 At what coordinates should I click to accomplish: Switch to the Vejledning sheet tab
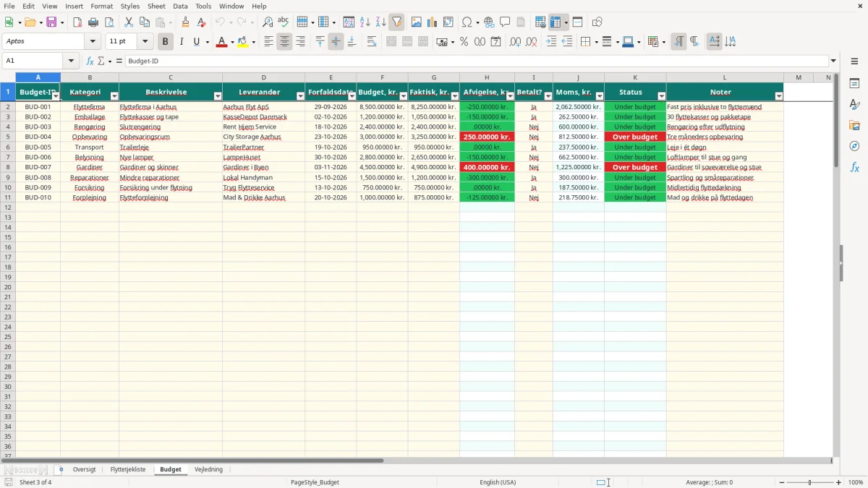(209, 470)
